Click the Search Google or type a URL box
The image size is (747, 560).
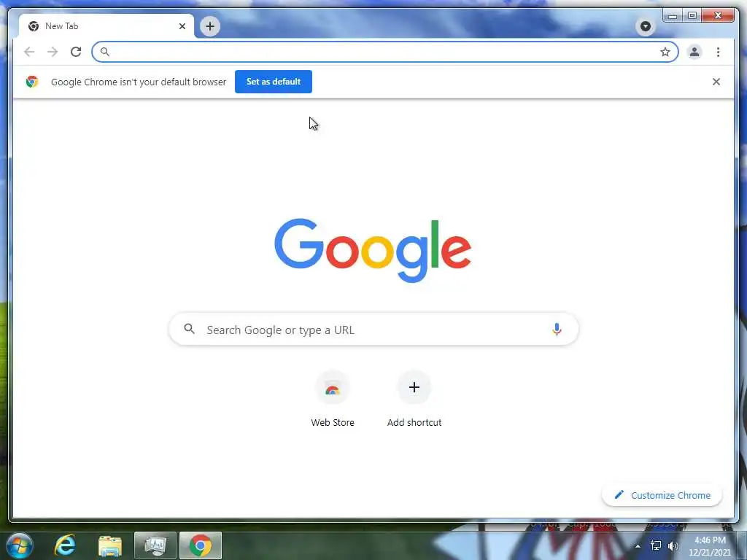(x=374, y=330)
